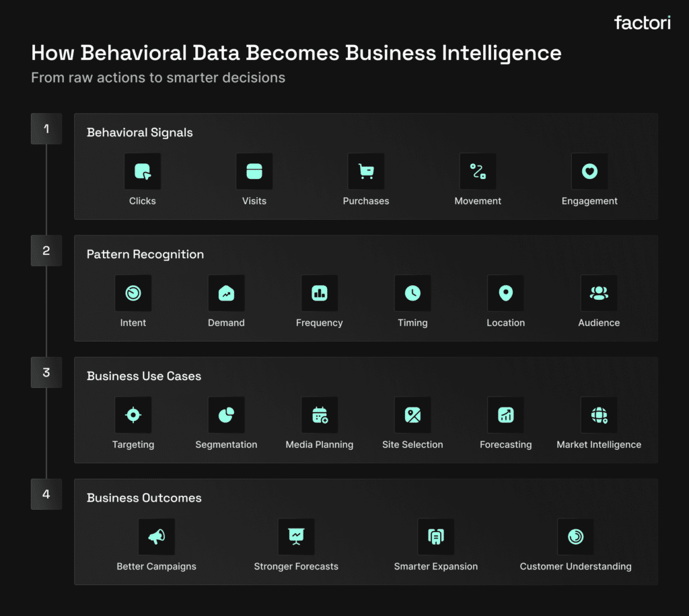Click the Business Use Cases heading
Screen dimensions: 689x616
(x=144, y=377)
